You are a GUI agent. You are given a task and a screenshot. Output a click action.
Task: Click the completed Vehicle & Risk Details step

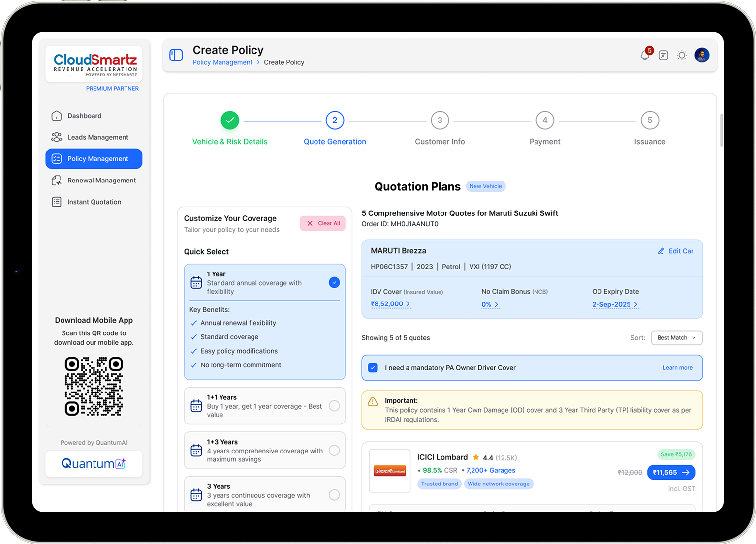(x=230, y=121)
